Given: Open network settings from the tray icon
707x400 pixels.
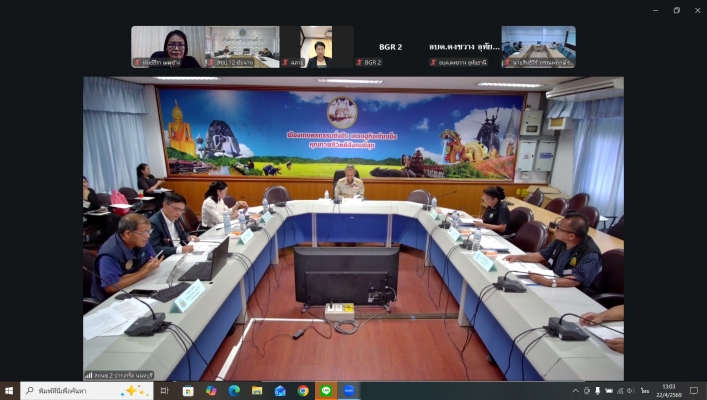Looking at the screenshot, I should click(620, 391).
